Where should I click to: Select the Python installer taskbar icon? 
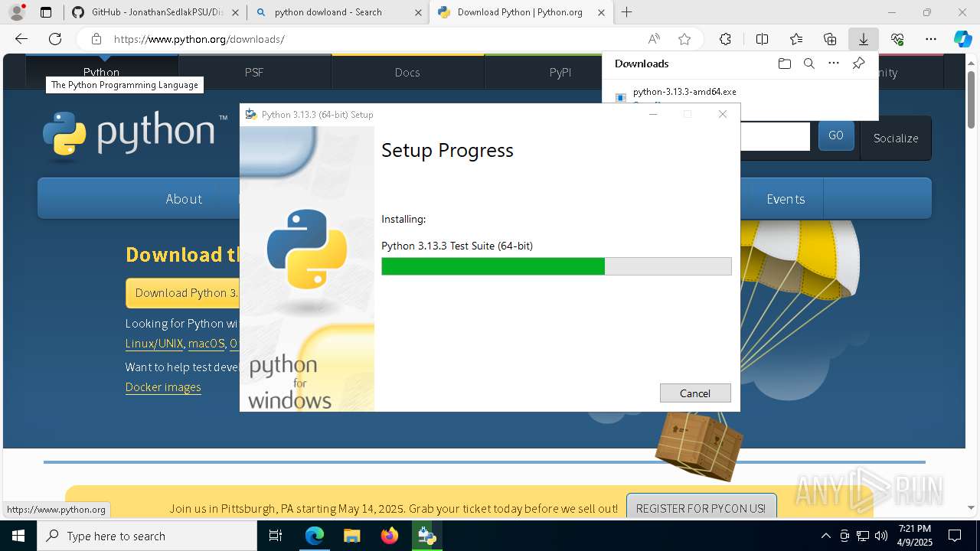tap(426, 536)
